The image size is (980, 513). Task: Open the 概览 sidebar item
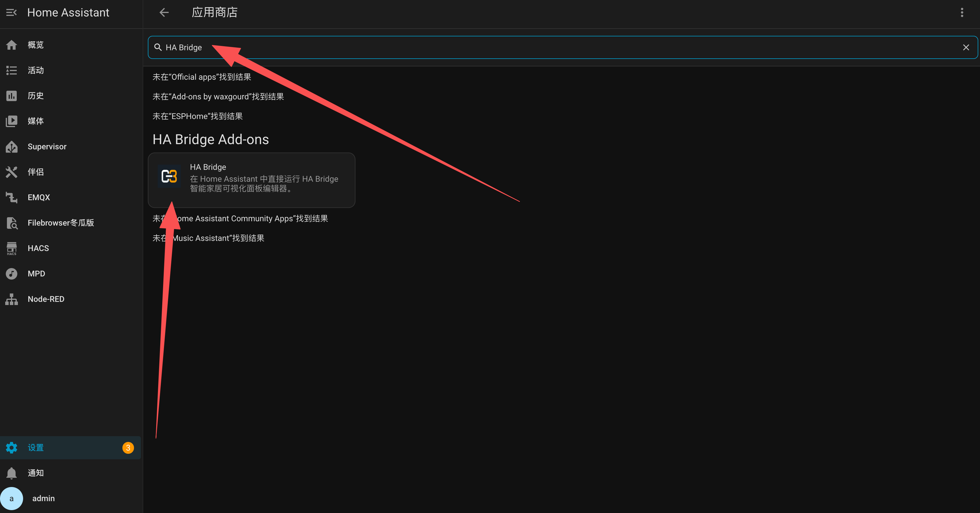pos(71,45)
